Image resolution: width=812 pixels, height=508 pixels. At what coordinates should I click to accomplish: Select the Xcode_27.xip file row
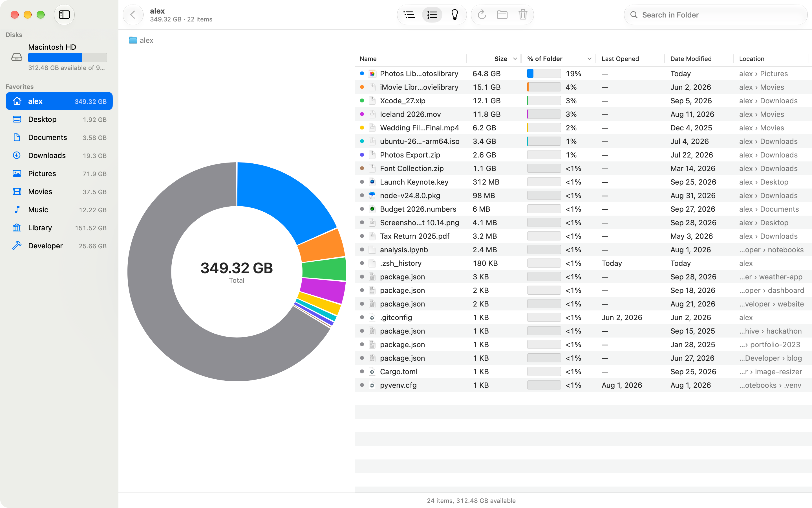click(583, 101)
